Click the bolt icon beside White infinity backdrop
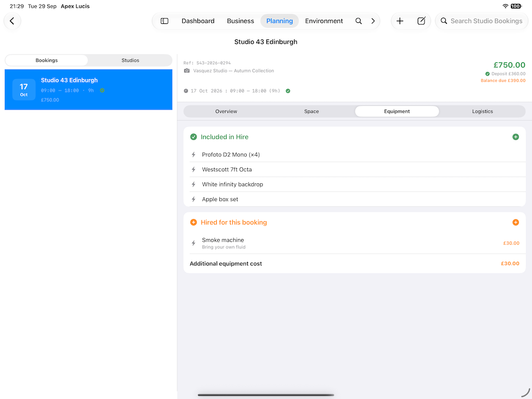532x399 pixels. pos(193,184)
